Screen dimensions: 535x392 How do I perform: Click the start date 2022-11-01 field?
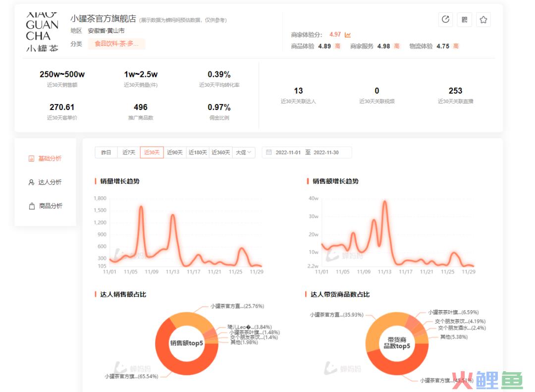pyautogui.click(x=288, y=153)
